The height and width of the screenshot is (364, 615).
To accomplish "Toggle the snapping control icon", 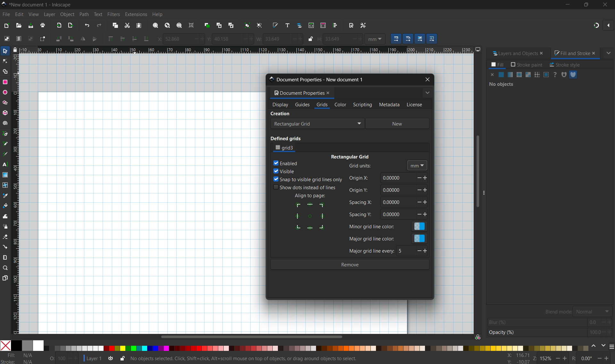I will 596,25.
